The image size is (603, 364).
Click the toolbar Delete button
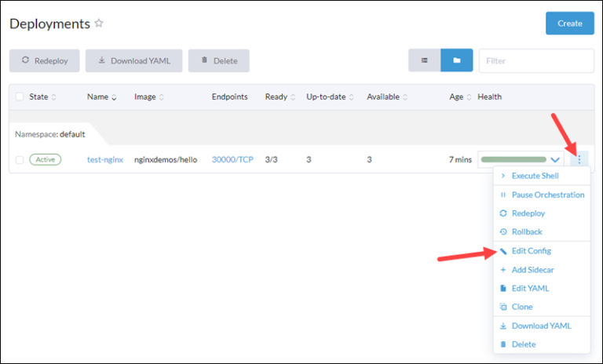click(x=219, y=60)
